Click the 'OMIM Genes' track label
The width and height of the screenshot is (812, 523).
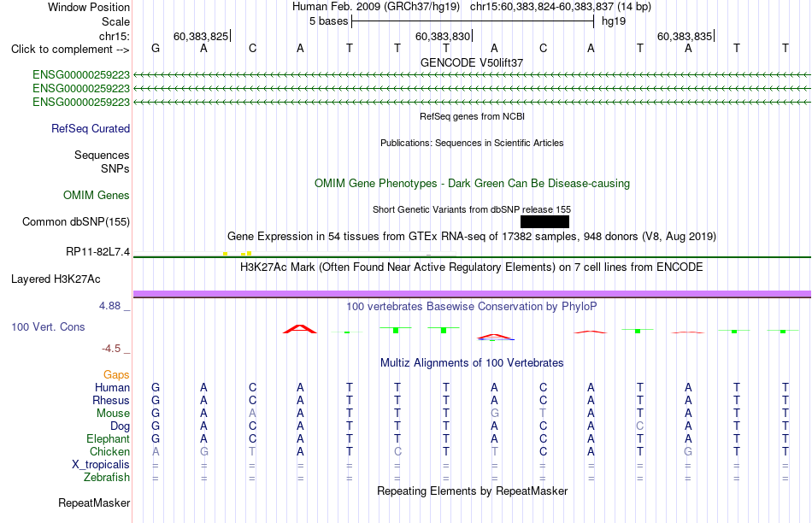[x=97, y=195]
